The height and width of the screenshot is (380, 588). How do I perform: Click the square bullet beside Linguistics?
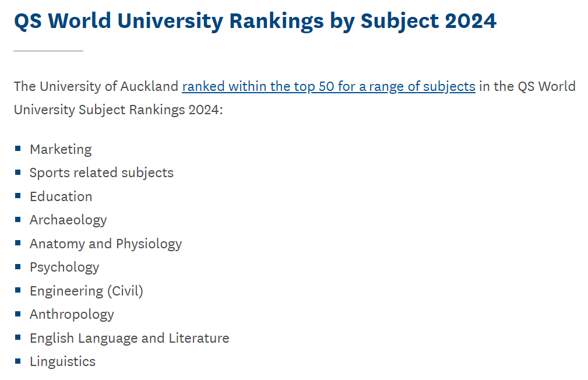(17, 361)
